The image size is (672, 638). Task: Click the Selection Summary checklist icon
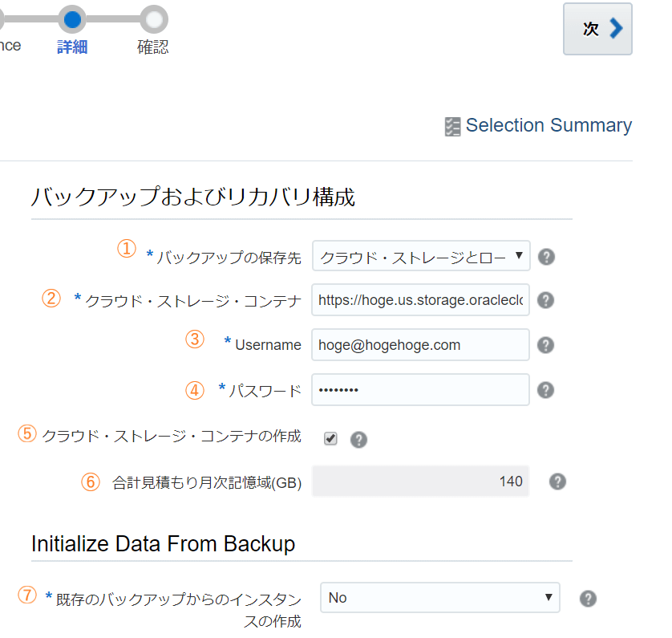pyautogui.click(x=452, y=127)
